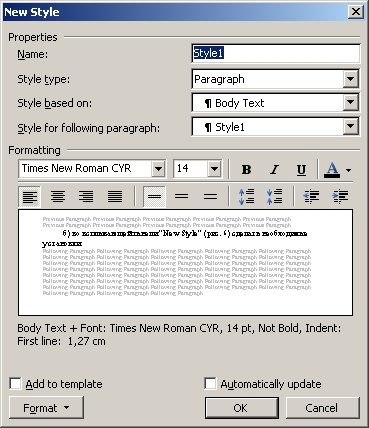Screen dimensions: 369x428
Task: Decrease indent icon
Action: [311, 197]
